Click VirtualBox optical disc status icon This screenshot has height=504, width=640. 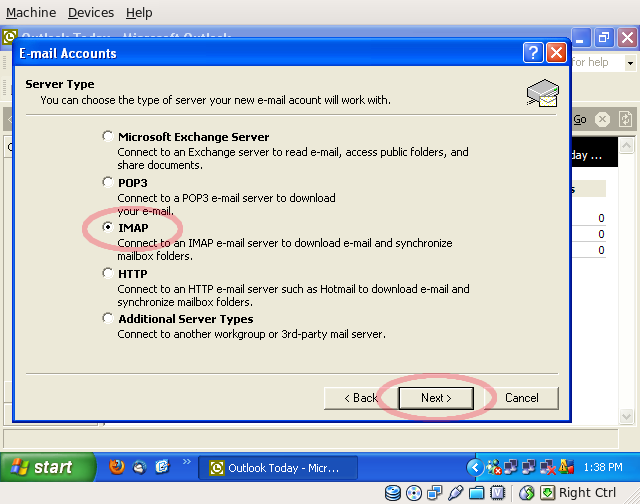pos(414,493)
